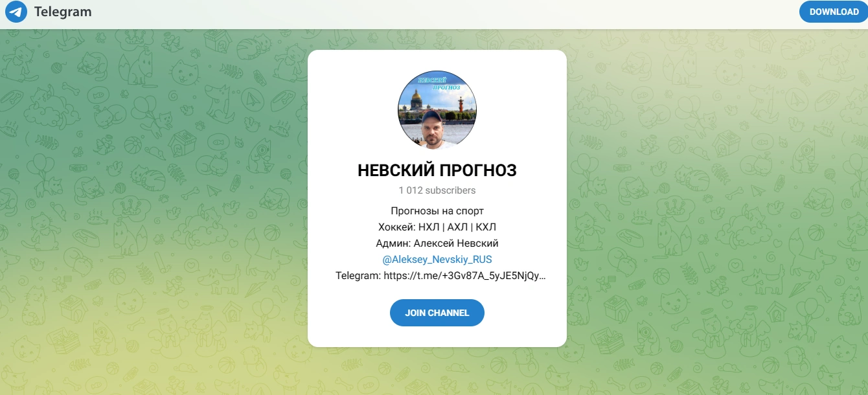
Task: Click the JOIN CHANNEL button
Action: (437, 313)
